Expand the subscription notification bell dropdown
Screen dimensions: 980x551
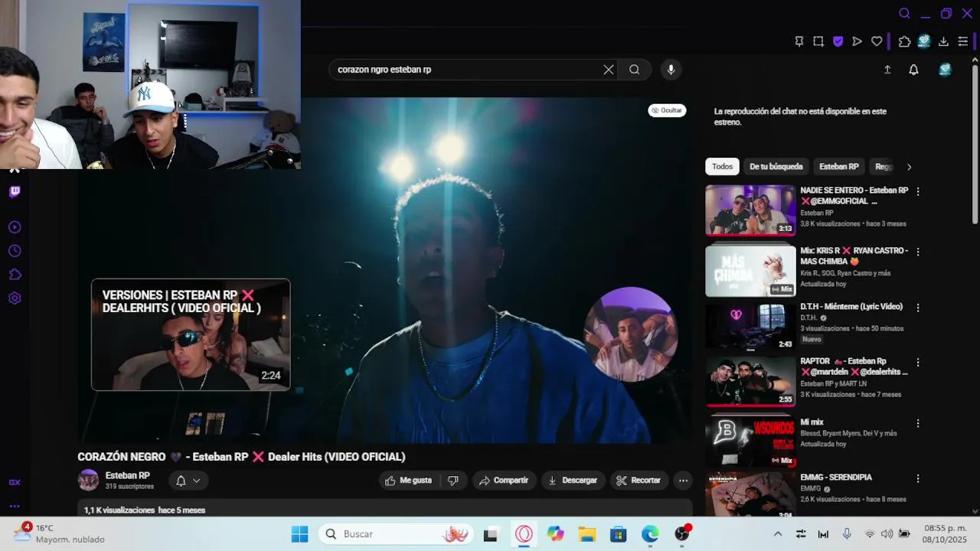click(x=188, y=481)
